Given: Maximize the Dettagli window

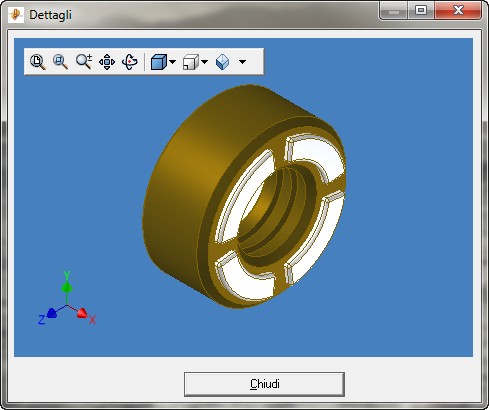Looking at the screenshot, I should point(421,10).
